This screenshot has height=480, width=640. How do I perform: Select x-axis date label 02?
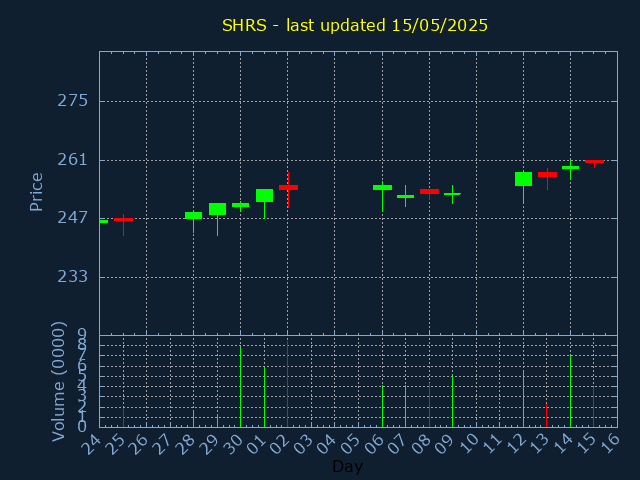tap(280, 444)
